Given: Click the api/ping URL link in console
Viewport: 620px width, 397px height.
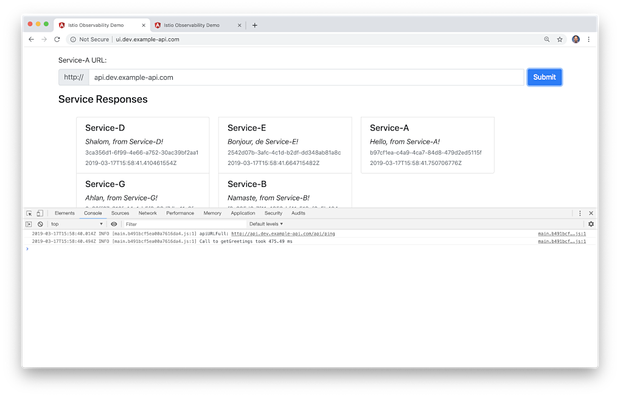Looking at the screenshot, I should coord(283,234).
